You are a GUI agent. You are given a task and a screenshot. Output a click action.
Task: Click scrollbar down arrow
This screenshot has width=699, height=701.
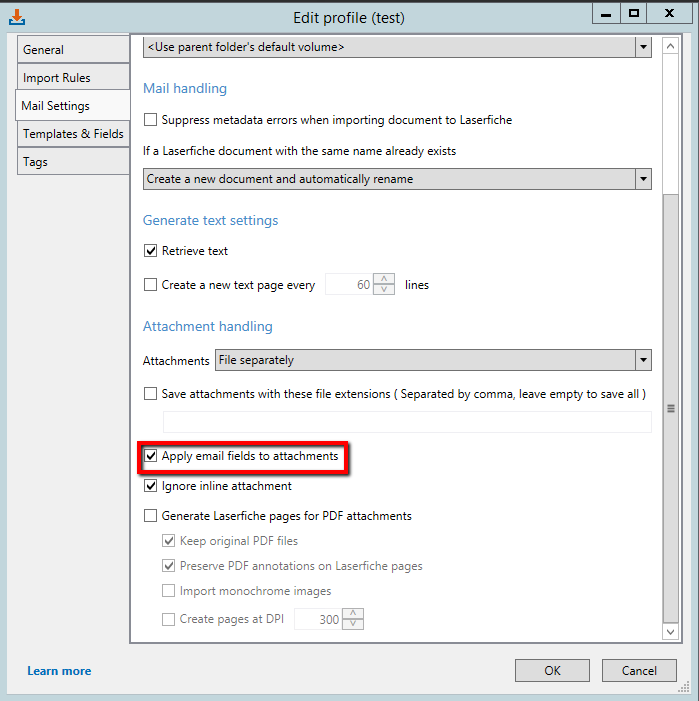coord(670,632)
